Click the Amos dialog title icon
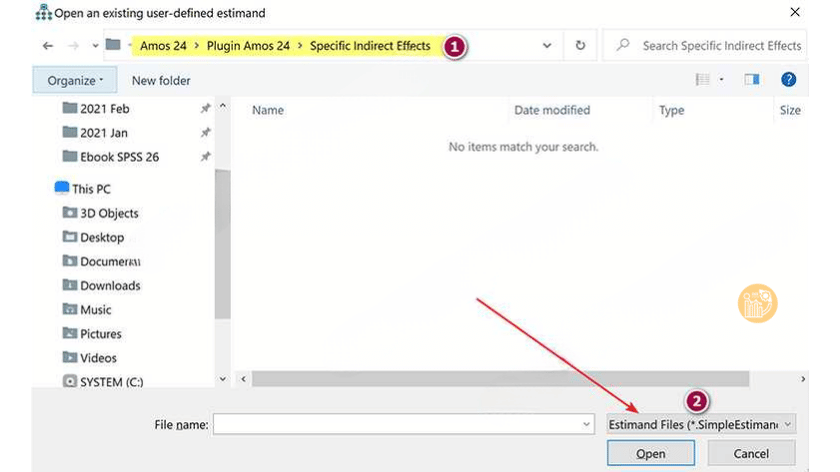Viewport: 840px width, 472px height. [x=43, y=12]
